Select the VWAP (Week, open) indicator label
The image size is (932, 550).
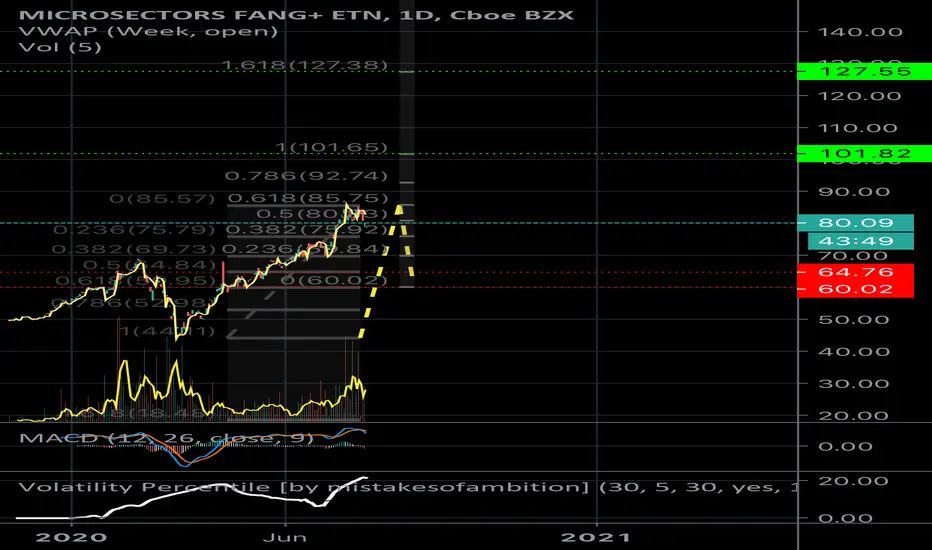[x=148, y=31]
